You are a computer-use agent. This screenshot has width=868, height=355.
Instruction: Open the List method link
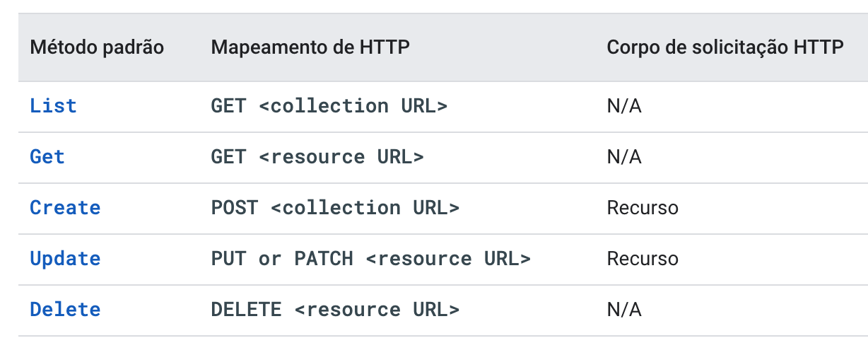53,106
